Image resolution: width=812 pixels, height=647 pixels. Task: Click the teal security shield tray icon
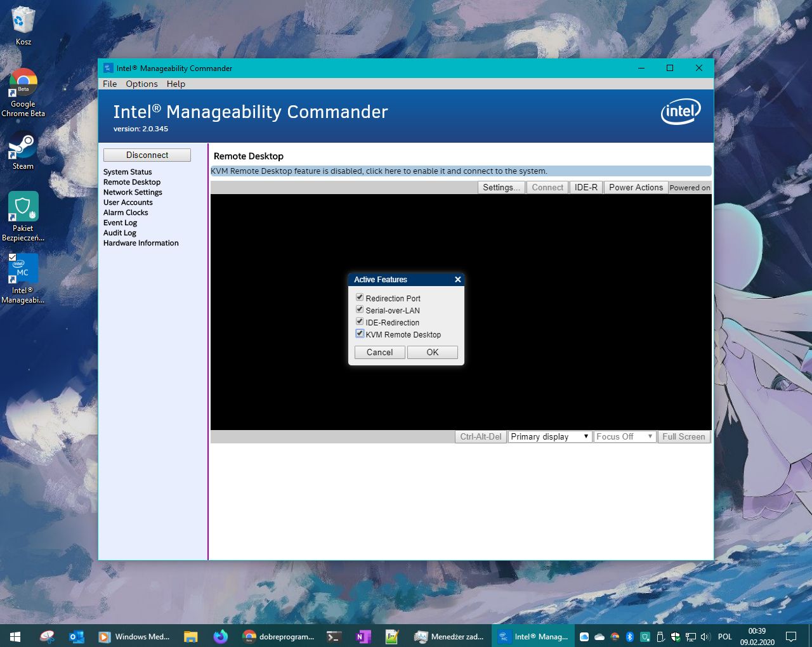(x=645, y=636)
